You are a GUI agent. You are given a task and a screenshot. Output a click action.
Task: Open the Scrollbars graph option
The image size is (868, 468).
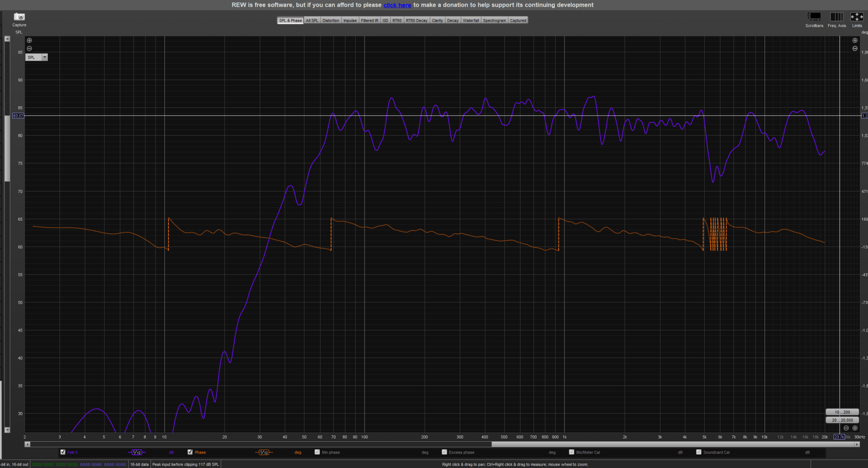click(814, 17)
